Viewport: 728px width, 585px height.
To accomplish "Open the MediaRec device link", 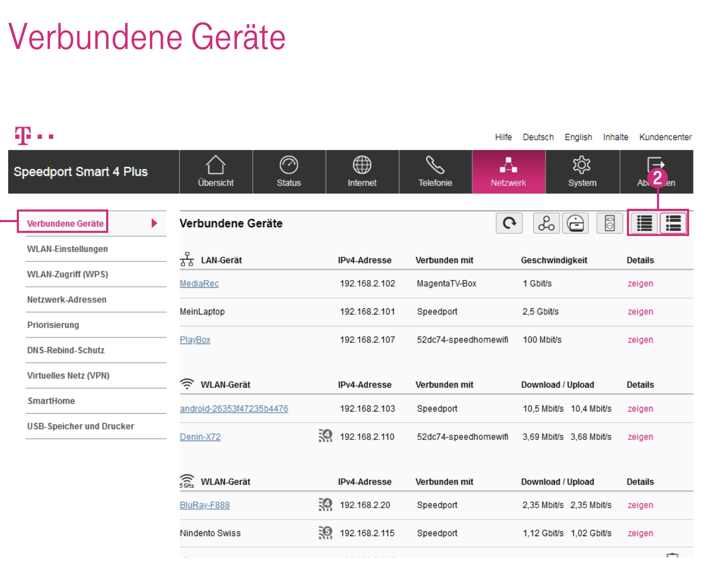I will tap(199, 283).
